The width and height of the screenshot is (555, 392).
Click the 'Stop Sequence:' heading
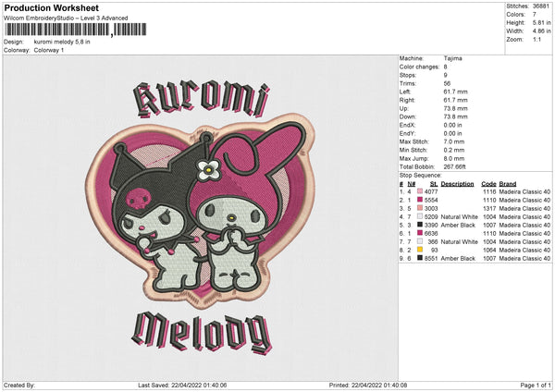click(421, 176)
